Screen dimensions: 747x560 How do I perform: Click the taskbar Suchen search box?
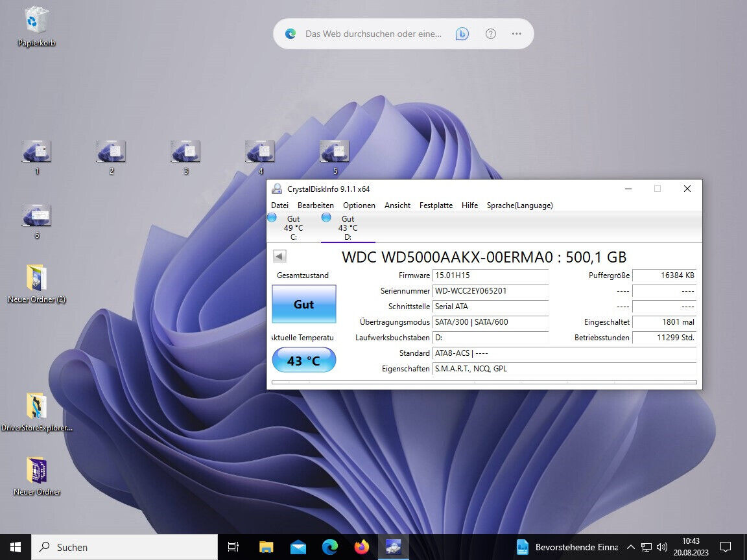[x=124, y=547]
